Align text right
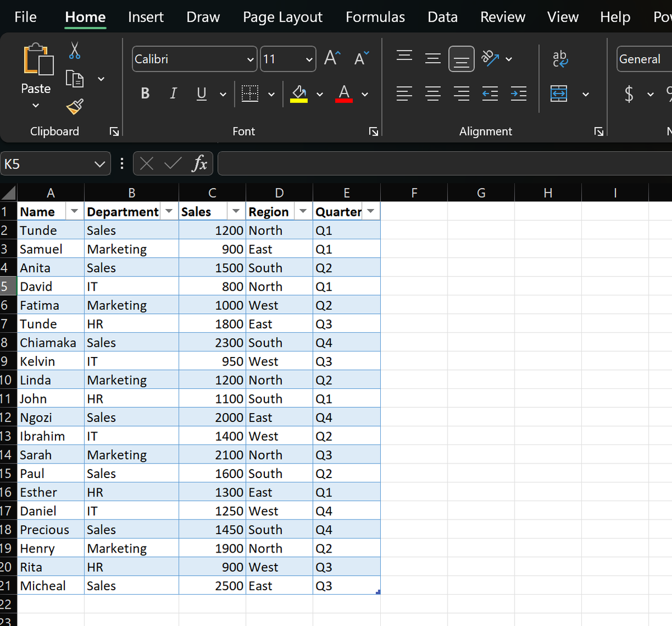The image size is (672, 626). [x=461, y=94]
